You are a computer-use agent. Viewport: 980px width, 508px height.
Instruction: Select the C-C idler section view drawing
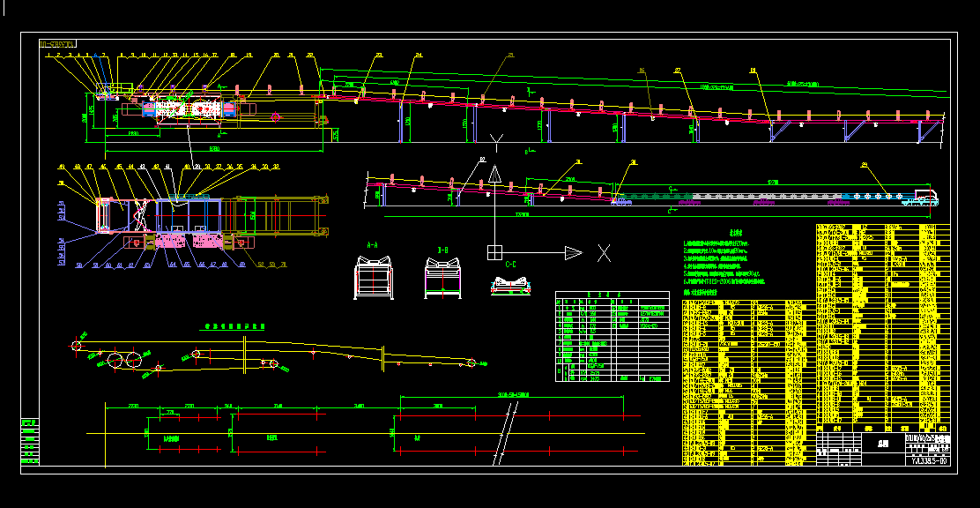click(x=510, y=284)
